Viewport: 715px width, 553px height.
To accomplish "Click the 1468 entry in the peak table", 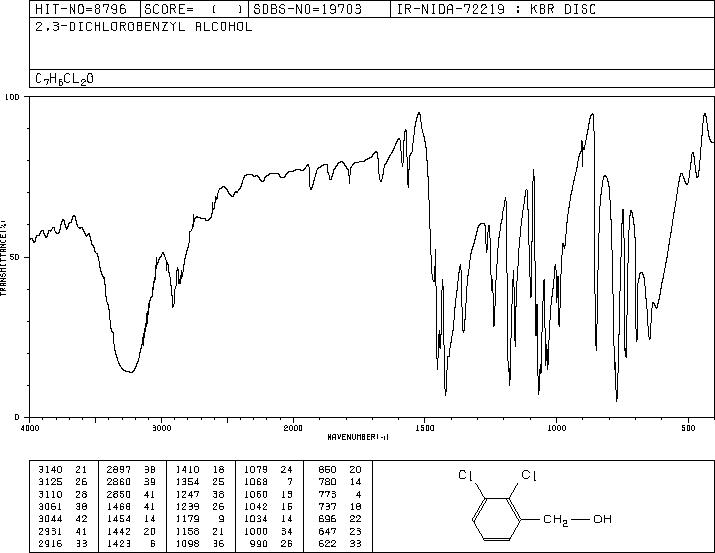I will (x=119, y=506).
